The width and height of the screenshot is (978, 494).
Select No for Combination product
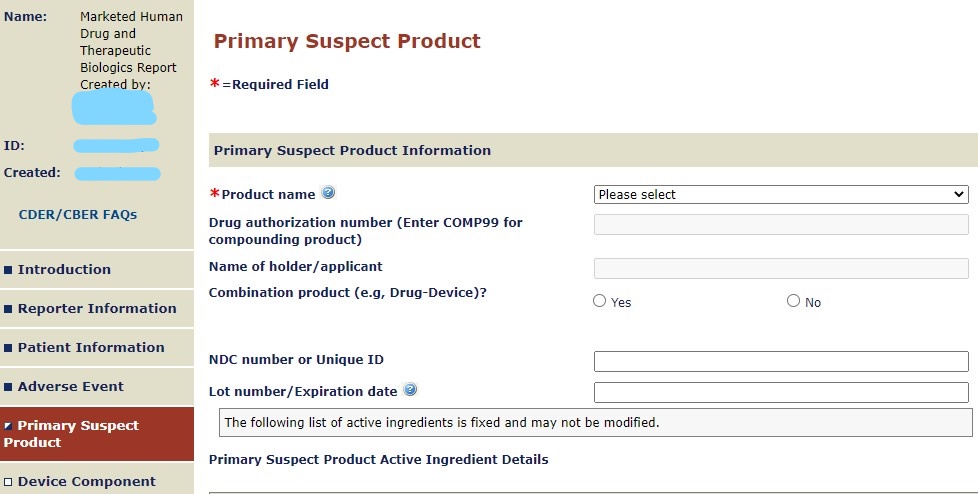coord(794,301)
